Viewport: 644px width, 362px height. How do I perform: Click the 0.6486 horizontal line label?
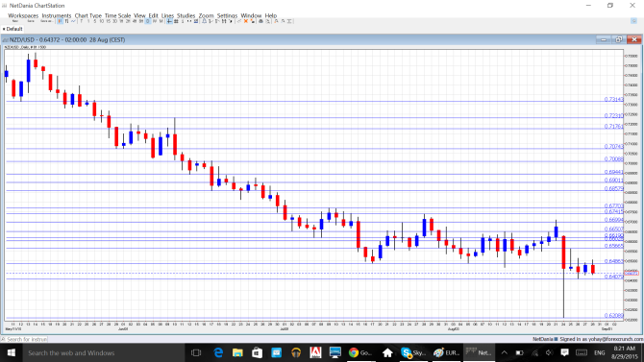[613, 261]
